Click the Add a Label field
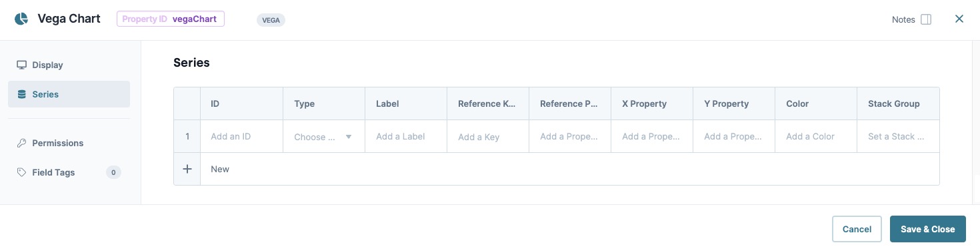This screenshot has width=980, height=251. pos(406,137)
